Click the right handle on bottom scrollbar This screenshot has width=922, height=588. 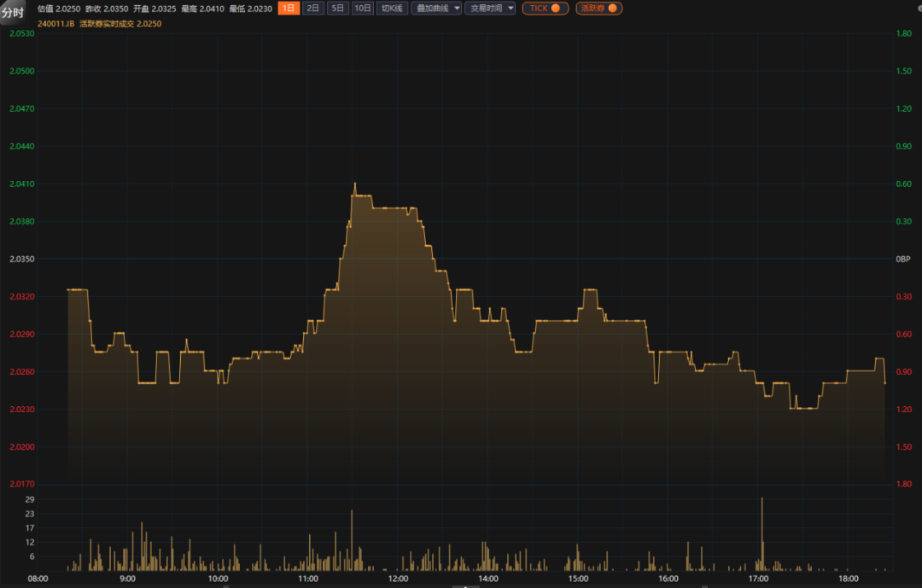[x=704, y=585]
